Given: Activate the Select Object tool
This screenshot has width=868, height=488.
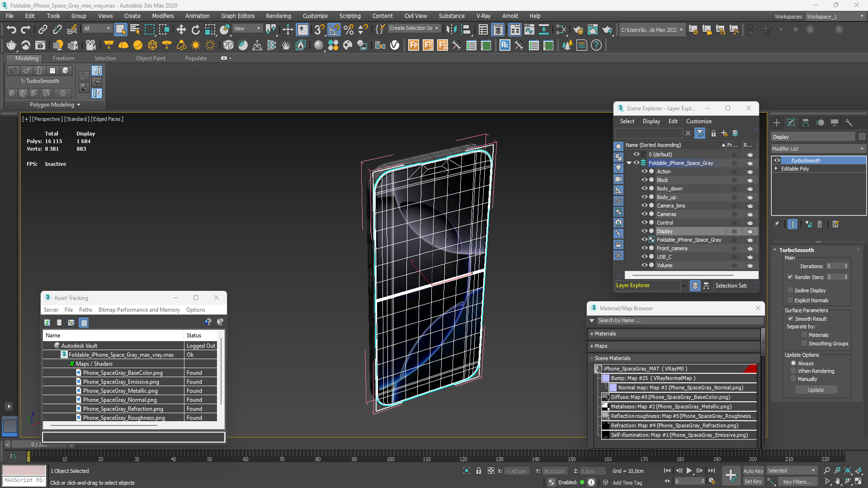Looking at the screenshot, I should (x=120, y=30).
